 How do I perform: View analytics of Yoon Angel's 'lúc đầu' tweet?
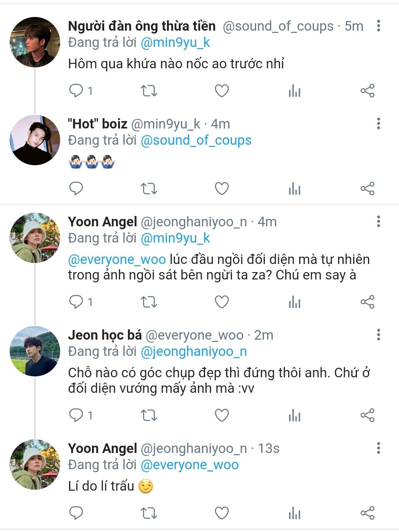294,302
